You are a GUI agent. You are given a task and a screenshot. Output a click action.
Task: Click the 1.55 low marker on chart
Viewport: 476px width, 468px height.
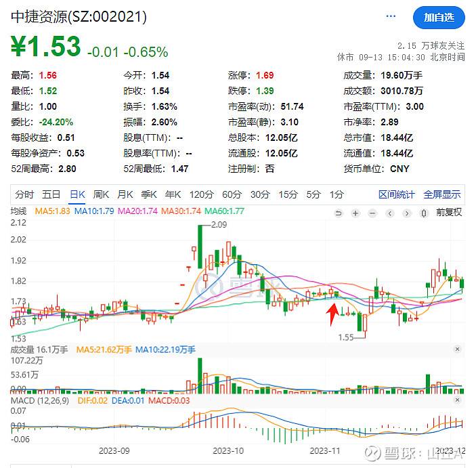346,337
